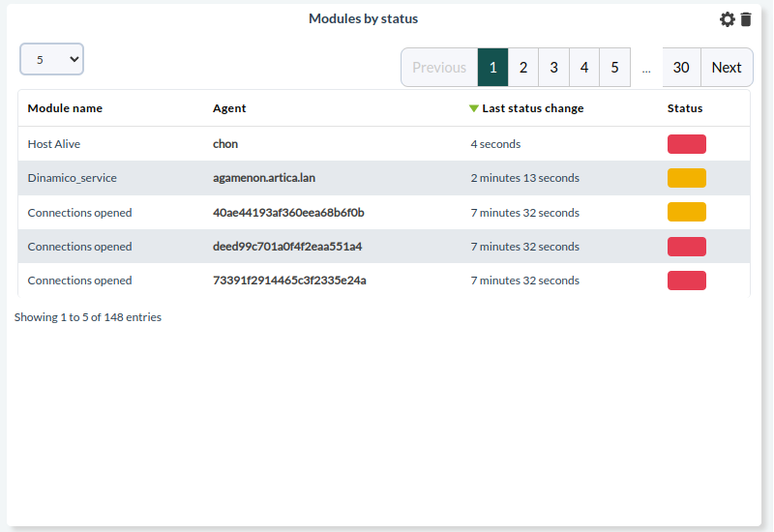Click the red status box for Host Alive

[x=687, y=144]
